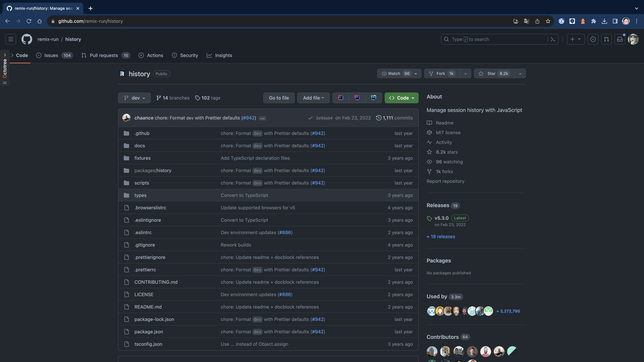Open GitHub home via Octocat logo
Screen dimensions: 644x362
pyautogui.click(x=27, y=39)
